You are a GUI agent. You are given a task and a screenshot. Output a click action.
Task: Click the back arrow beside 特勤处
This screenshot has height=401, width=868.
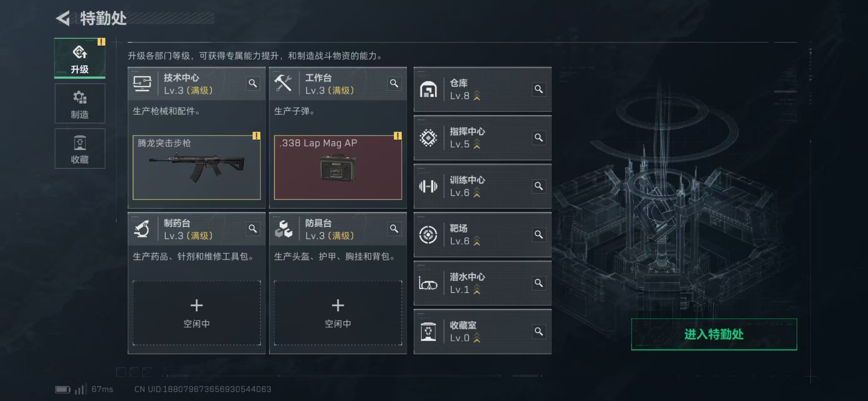(x=63, y=18)
